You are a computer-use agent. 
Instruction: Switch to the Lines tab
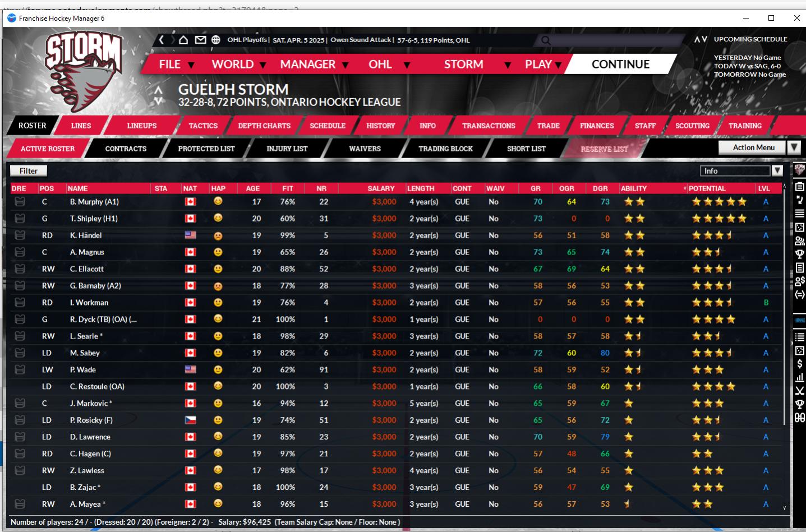(x=81, y=126)
